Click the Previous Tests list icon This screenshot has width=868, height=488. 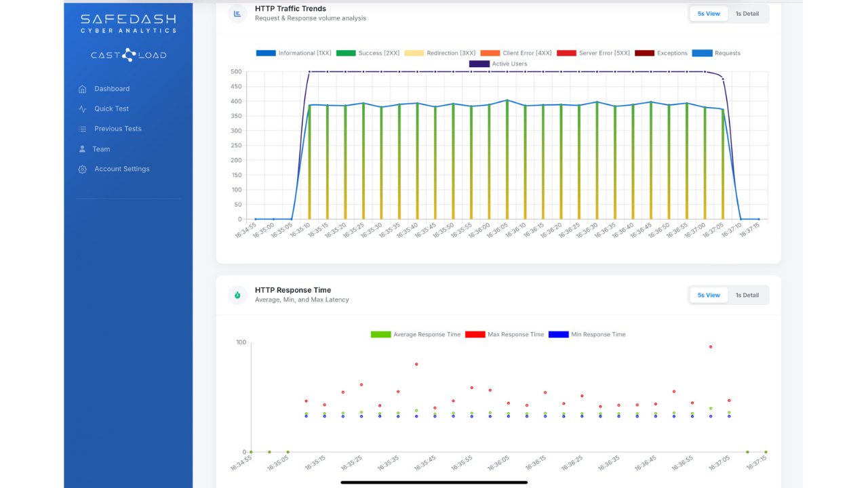point(82,129)
